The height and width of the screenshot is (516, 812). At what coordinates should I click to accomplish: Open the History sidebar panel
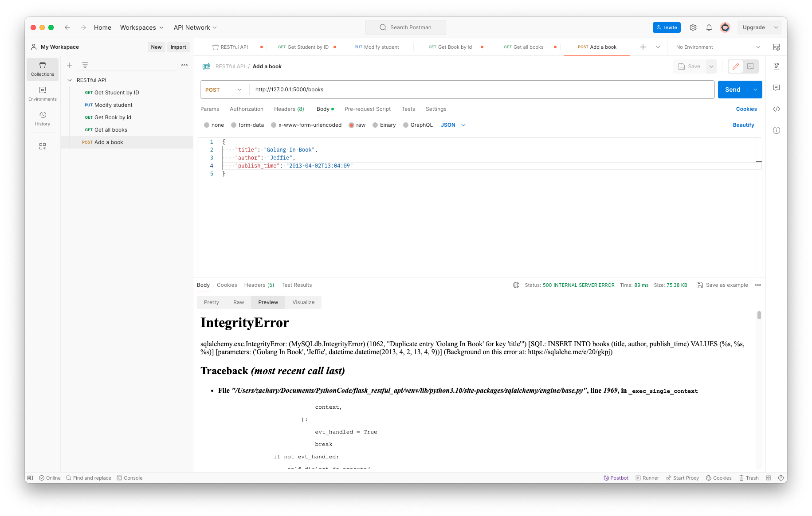click(x=43, y=119)
